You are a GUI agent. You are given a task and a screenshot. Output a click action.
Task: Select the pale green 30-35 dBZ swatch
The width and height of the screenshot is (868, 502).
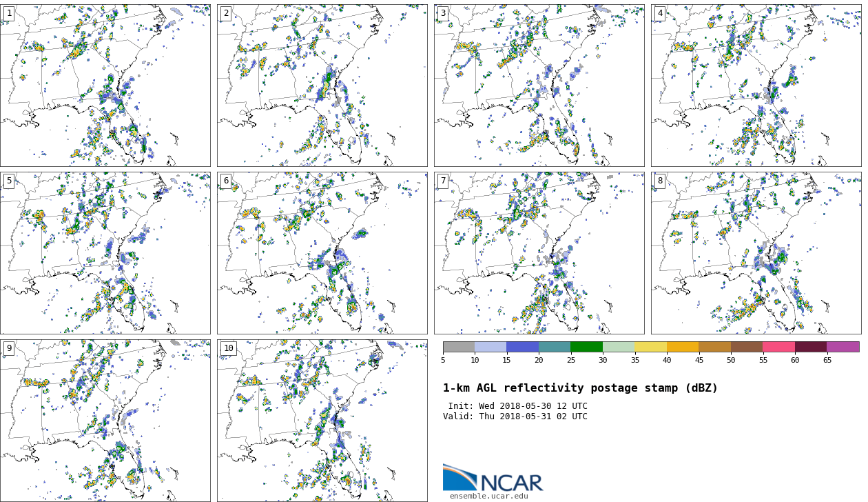pos(619,347)
